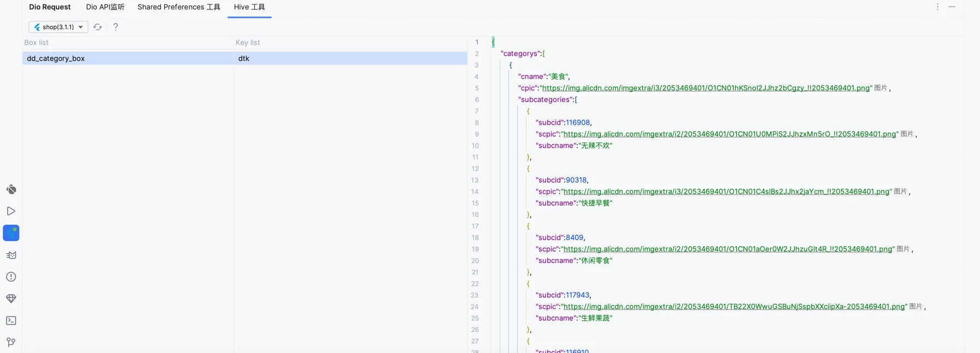Refresh the Hive box list
The height and width of the screenshot is (353, 980).
point(98,27)
